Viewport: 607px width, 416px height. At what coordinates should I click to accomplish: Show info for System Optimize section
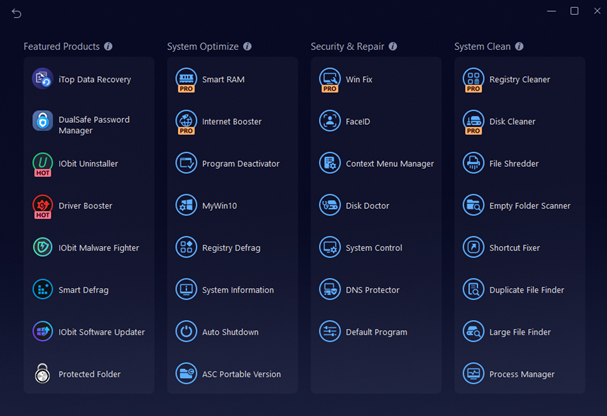[247, 46]
